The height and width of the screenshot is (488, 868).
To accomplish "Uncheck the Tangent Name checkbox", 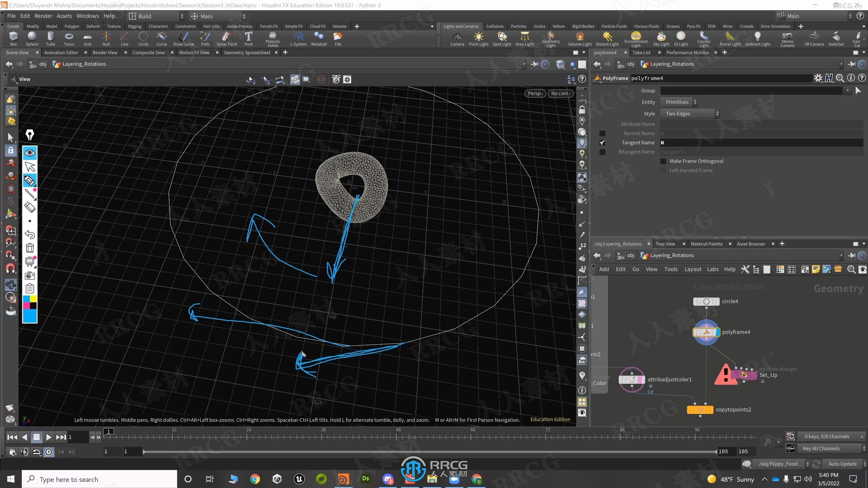I will tap(602, 143).
